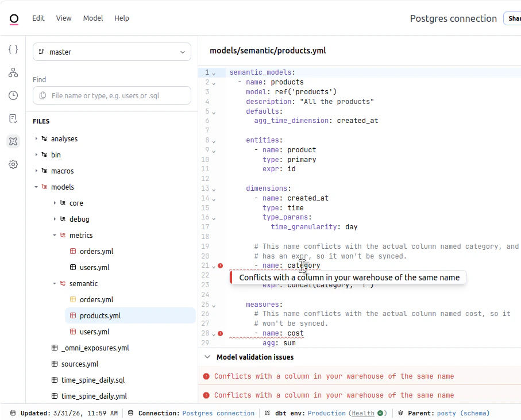Screen dimensions: 521x420
Task: Click database icon beside Connection status
Action: (x=131, y=413)
